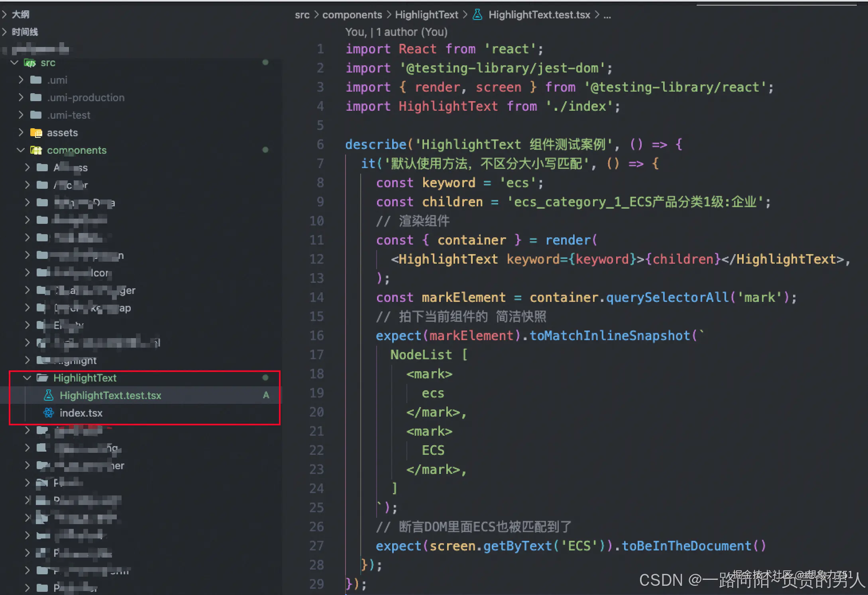Click the open HighlightText folder icon
The width and height of the screenshot is (868, 595).
(42, 378)
